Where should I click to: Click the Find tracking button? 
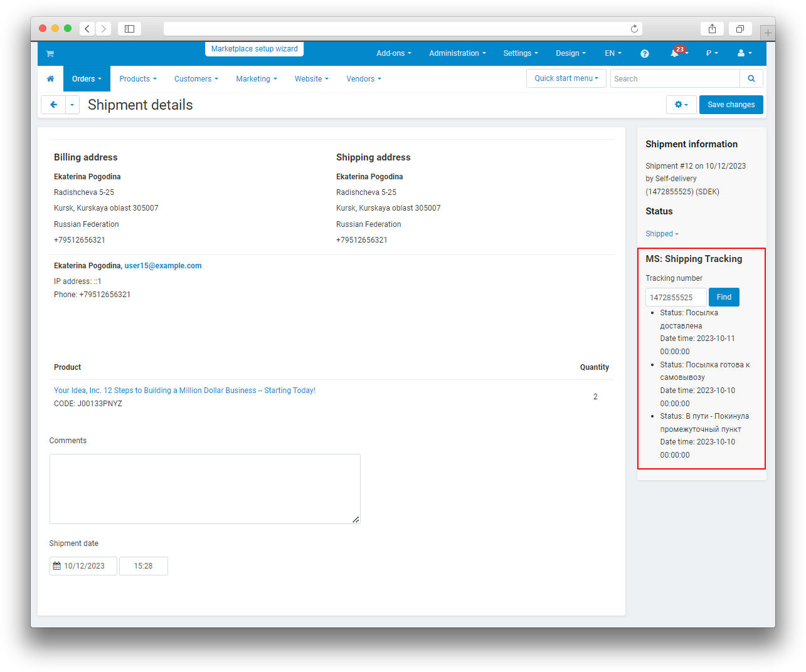(724, 297)
